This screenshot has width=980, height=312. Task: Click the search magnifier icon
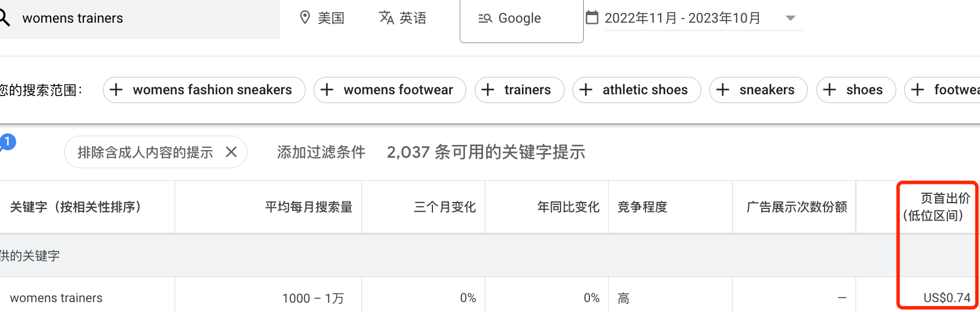(5, 18)
